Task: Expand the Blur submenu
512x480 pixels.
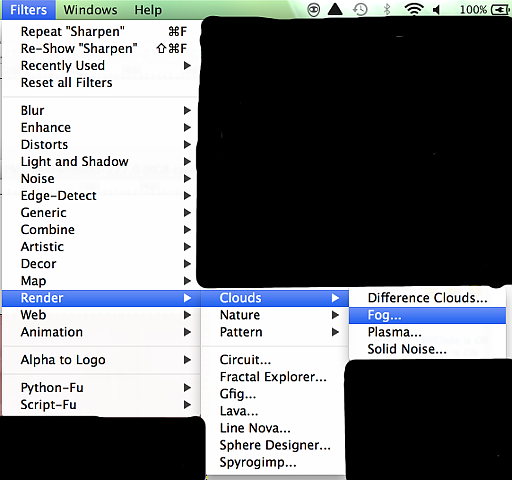Action: (x=101, y=110)
